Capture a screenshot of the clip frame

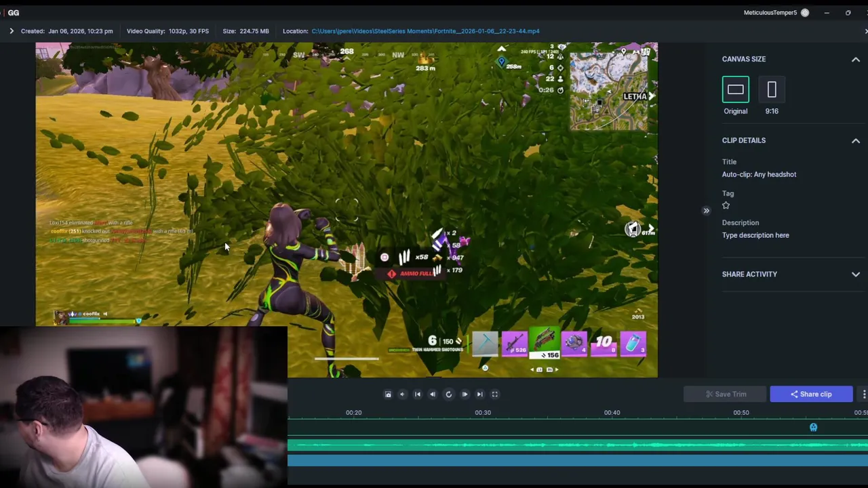pyautogui.click(x=388, y=394)
